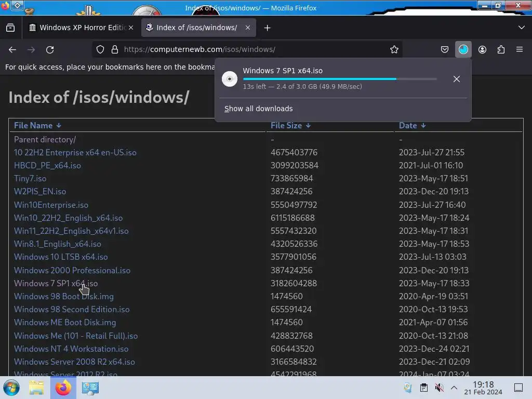This screenshot has height=399, width=532.
Task: Click file size 4675403776
Action: pos(294,152)
